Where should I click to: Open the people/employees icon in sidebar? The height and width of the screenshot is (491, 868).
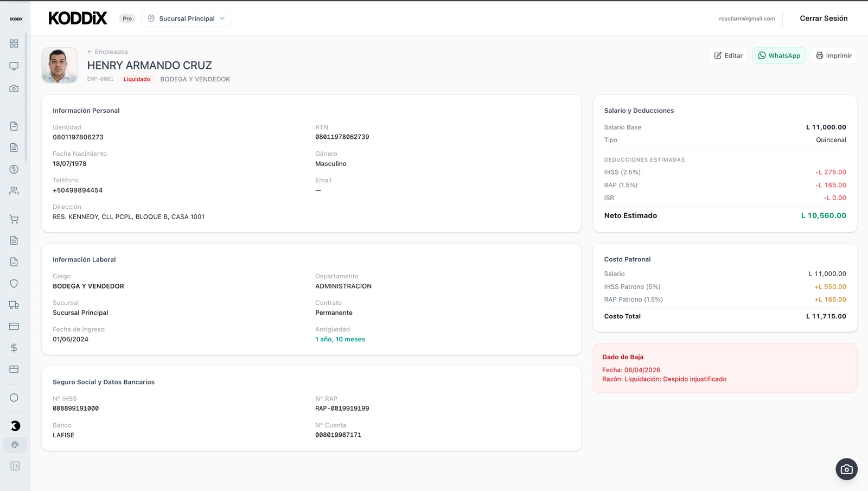click(14, 191)
